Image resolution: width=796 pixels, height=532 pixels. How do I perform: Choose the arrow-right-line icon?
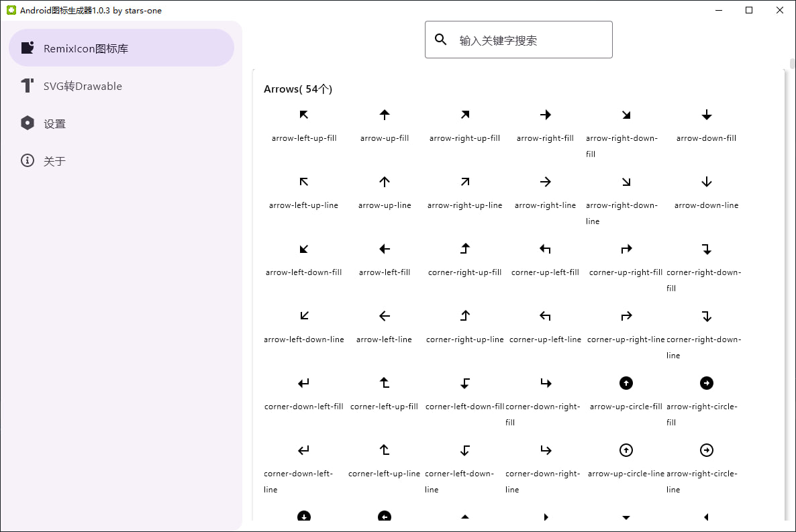tap(545, 182)
